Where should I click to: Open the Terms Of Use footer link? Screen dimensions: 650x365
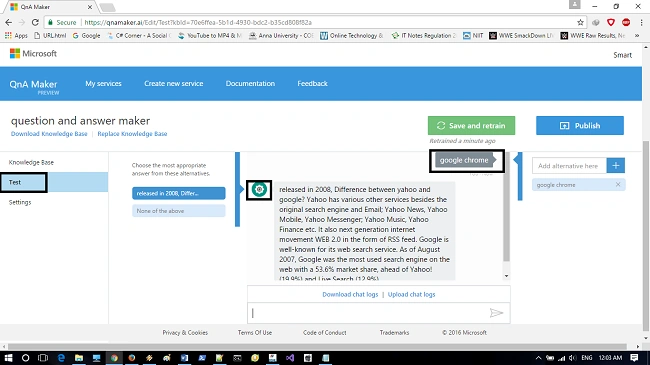(x=255, y=333)
